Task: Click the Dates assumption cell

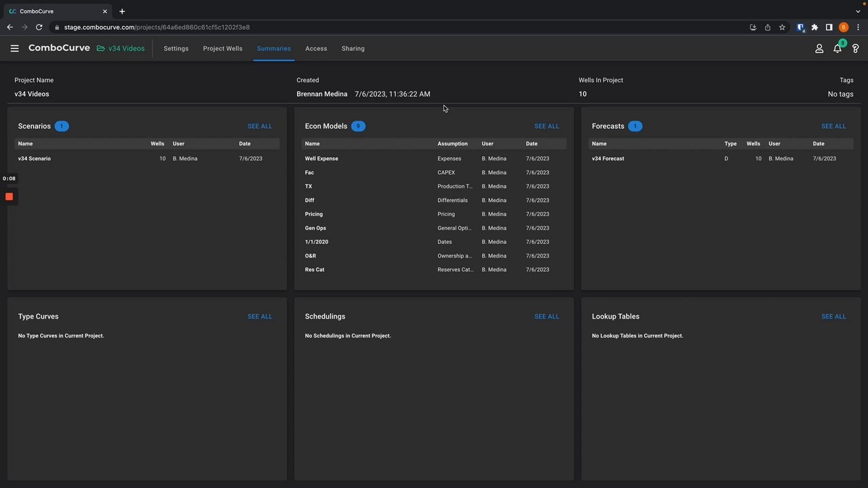Action: 444,242
